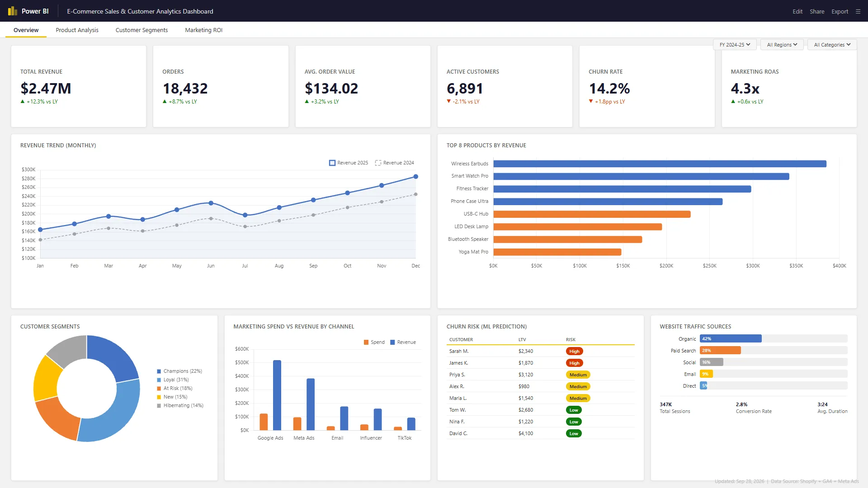The image size is (868, 488).
Task: Select Social traffic 16% bar
Action: [x=712, y=362]
